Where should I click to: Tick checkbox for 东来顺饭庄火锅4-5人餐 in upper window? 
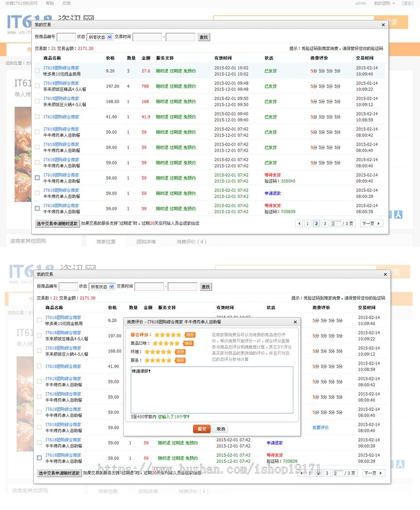click(37, 101)
